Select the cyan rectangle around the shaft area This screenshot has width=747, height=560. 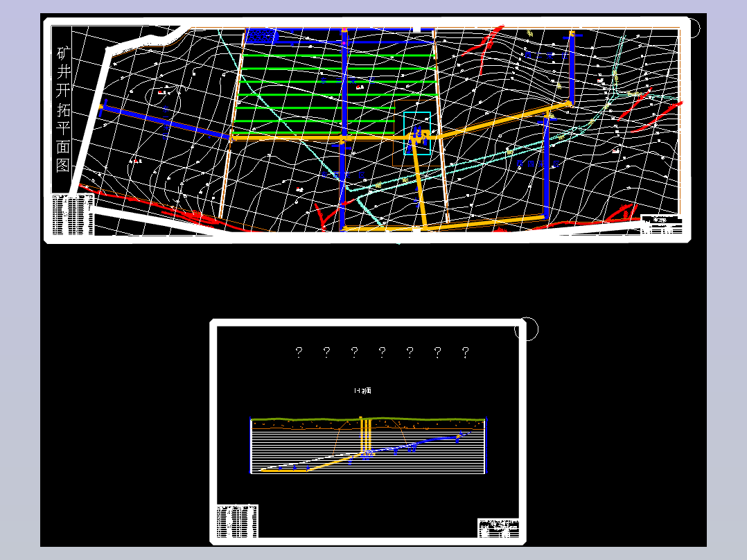tap(417, 134)
